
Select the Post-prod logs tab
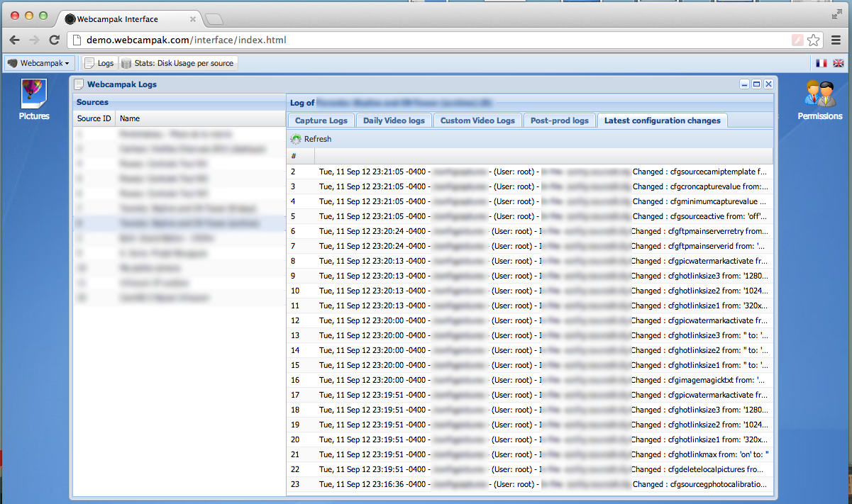click(x=560, y=121)
